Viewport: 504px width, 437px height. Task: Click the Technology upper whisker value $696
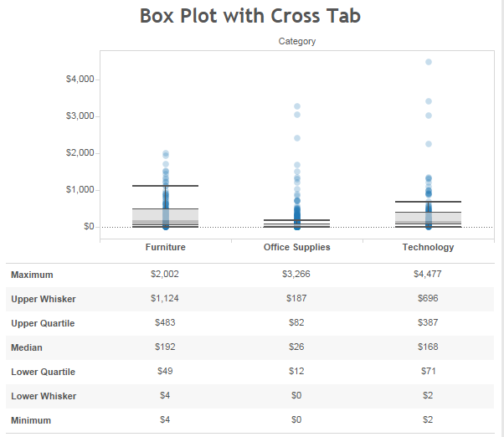point(428,298)
